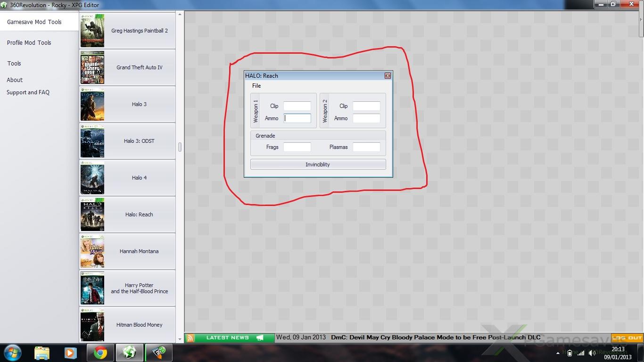Viewport: 644px width, 362px height.
Task: Open the Support and FAQ section
Action: (28, 92)
